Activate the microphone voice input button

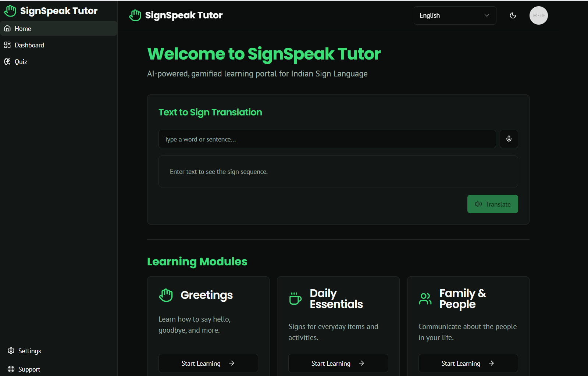click(x=509, y=139)
